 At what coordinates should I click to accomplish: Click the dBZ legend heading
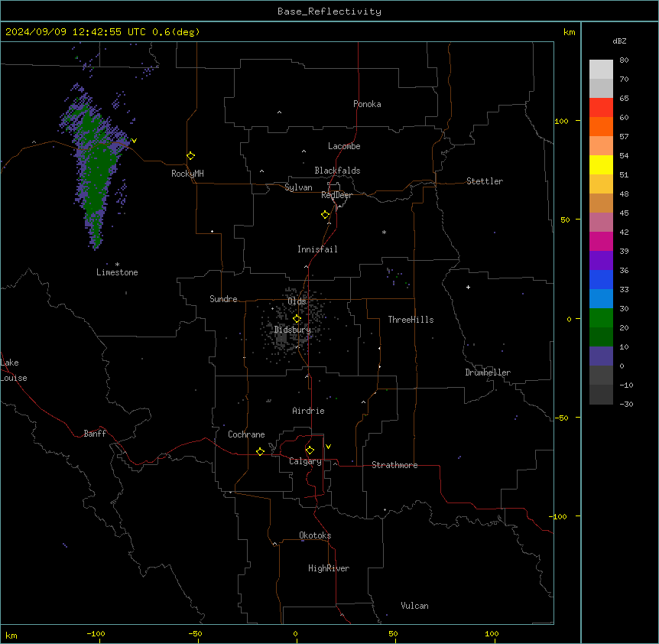(x=619, y=41)
